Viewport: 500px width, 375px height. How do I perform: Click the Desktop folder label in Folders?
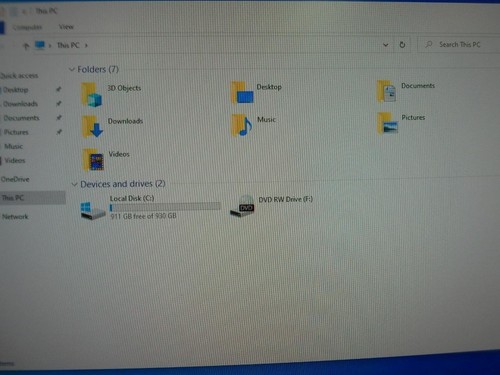click(x=269, y=87)
